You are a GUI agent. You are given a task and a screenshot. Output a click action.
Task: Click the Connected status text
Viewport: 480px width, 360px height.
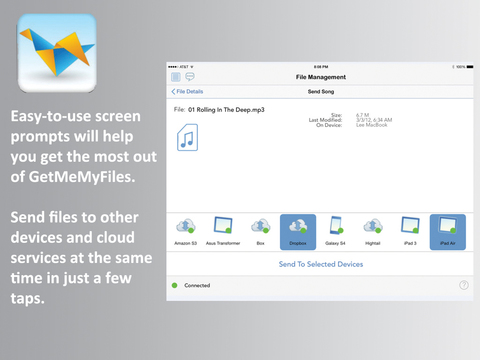click(197, 285)
